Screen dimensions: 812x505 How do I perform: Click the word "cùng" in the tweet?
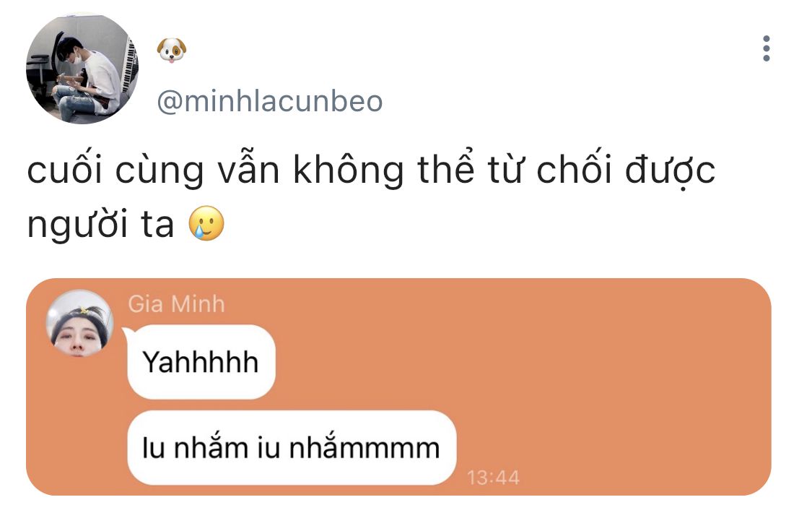coord(159,171)
